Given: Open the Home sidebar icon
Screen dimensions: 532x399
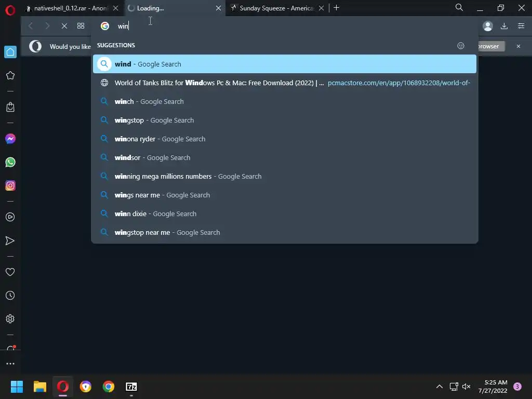Looking at the screenshot, I should (x=10, y=52).
